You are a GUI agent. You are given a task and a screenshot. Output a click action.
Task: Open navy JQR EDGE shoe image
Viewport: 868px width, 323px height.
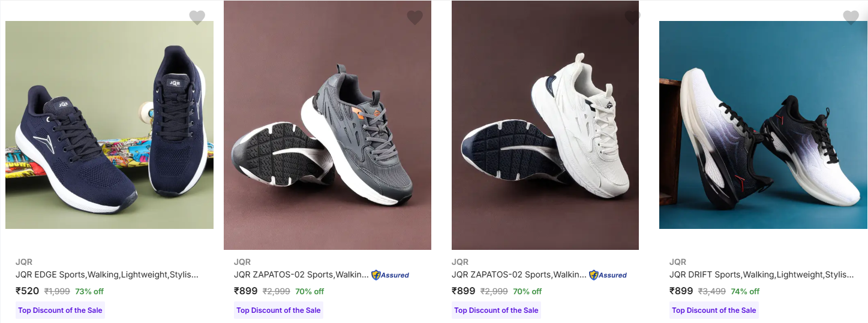(109, 125)
